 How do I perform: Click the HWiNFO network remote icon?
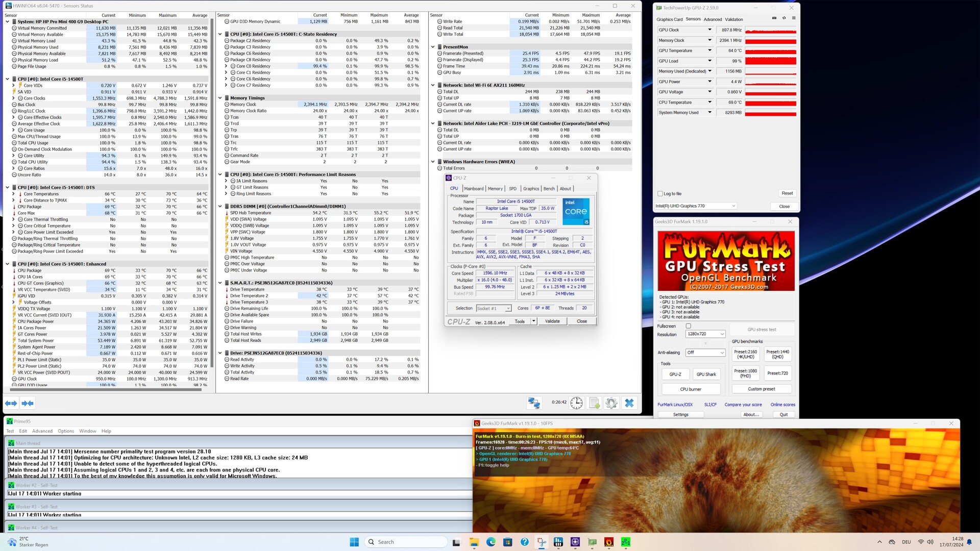coord(534,403)
